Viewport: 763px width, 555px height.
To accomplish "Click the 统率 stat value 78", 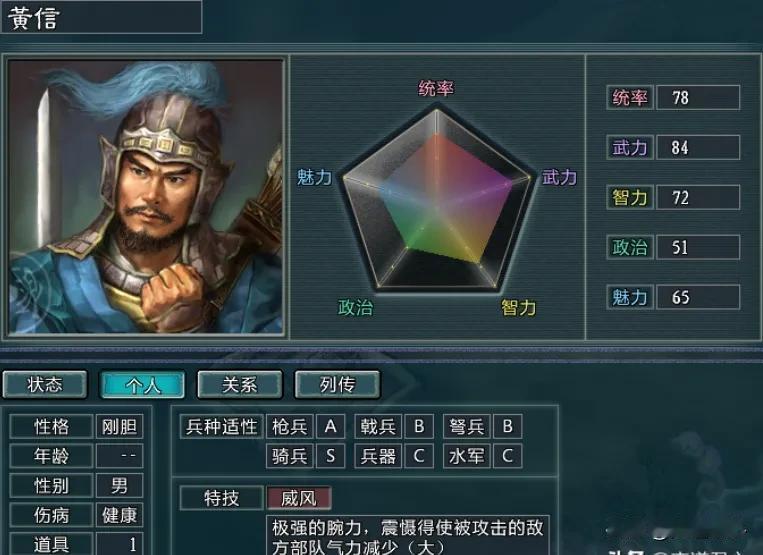I will 698,97.
